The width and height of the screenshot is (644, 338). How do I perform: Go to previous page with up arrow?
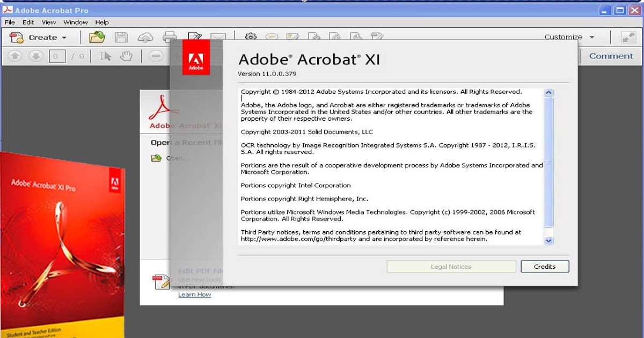(14, 56)
